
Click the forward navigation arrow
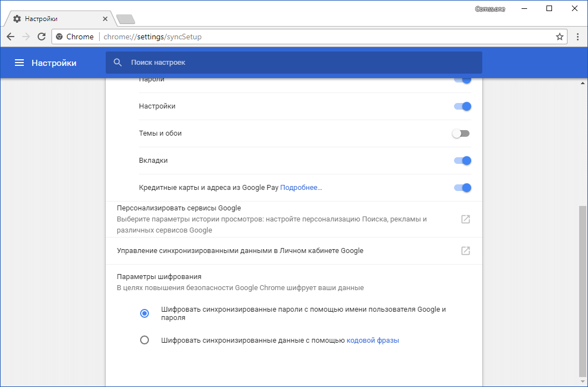(x=26, y=37)
